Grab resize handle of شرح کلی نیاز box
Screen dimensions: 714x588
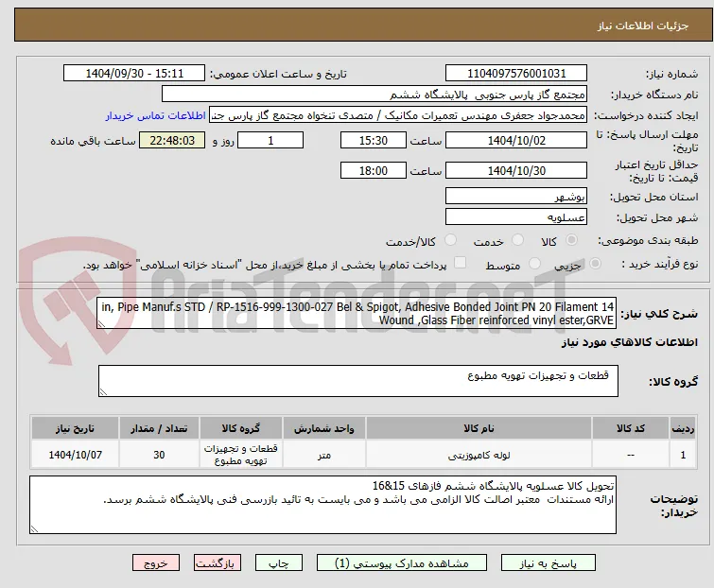point(101,323)
